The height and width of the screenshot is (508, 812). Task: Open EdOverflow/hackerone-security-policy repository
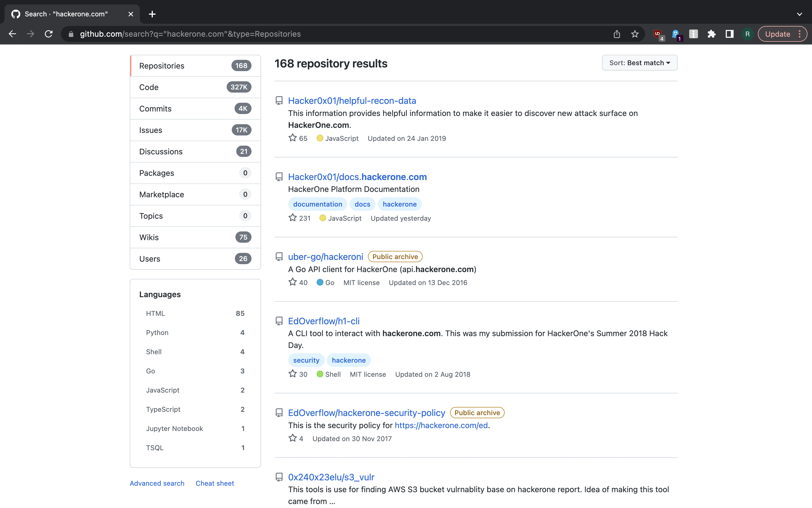[367, 413]
